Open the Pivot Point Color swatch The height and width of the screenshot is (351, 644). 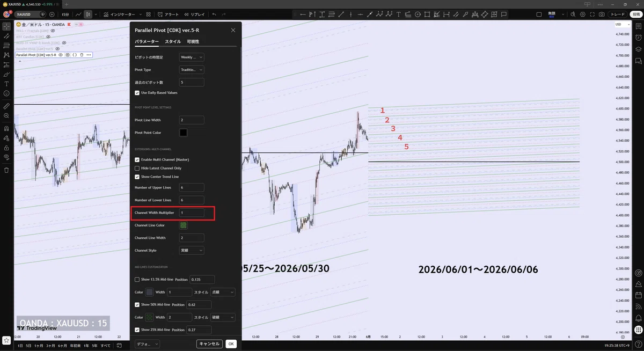click(x=184, y=133)
